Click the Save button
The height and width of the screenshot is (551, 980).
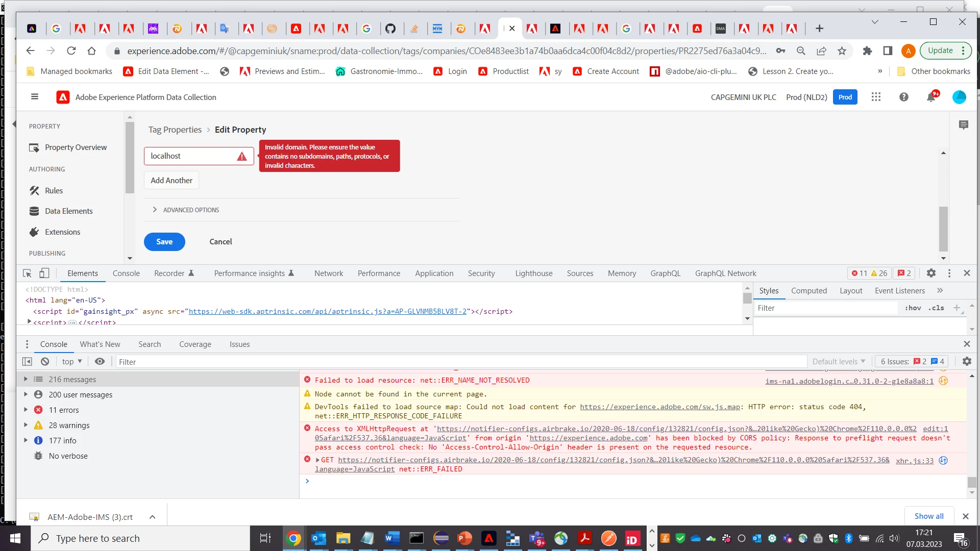[x=164, y=242]
